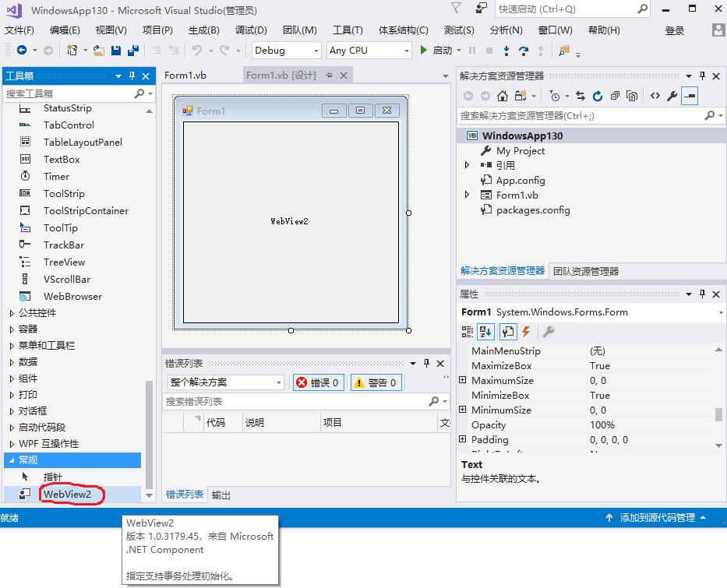727x588 pixels.
Task: Open the Any CPU platform dropdown
Action: click(369, 50)
